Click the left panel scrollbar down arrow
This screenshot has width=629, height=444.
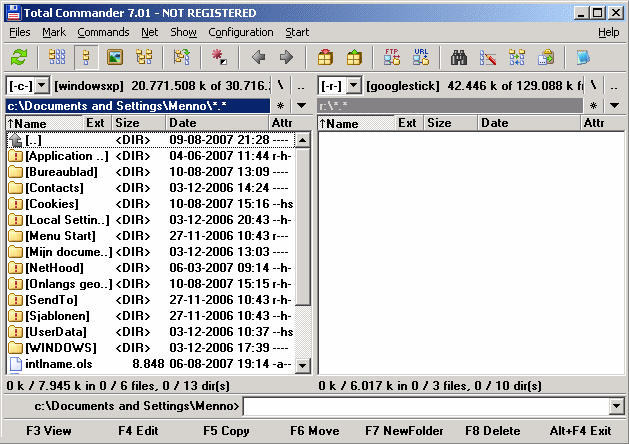(x=302, y=365)
